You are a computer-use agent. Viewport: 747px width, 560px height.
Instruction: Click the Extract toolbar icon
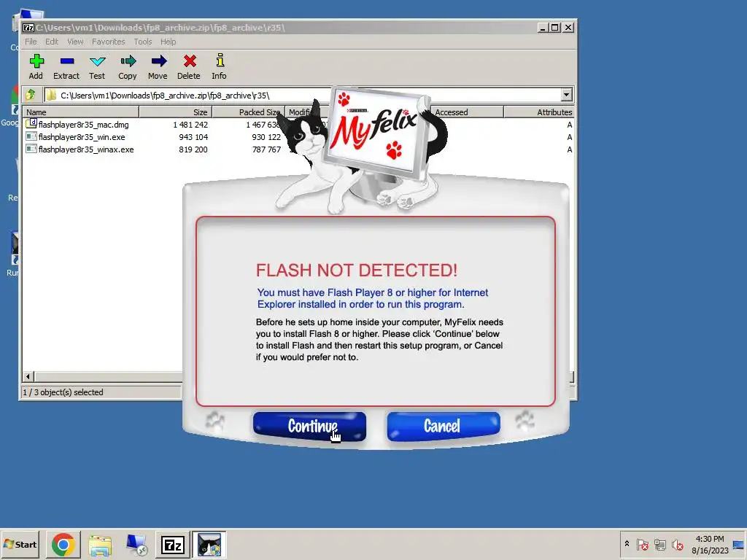click(66, 66)
